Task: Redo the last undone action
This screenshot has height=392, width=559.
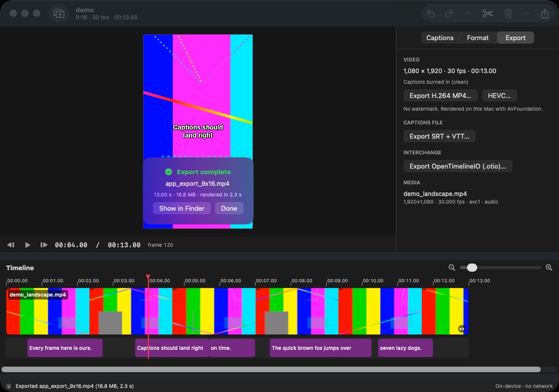Action: pos(449,14)
